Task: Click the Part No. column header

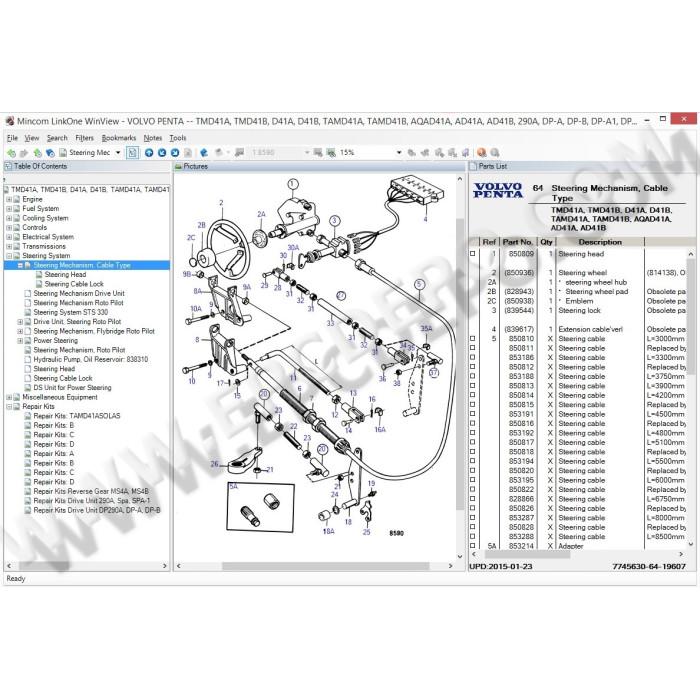Action: pyautogui.click(x=517, y=242)
